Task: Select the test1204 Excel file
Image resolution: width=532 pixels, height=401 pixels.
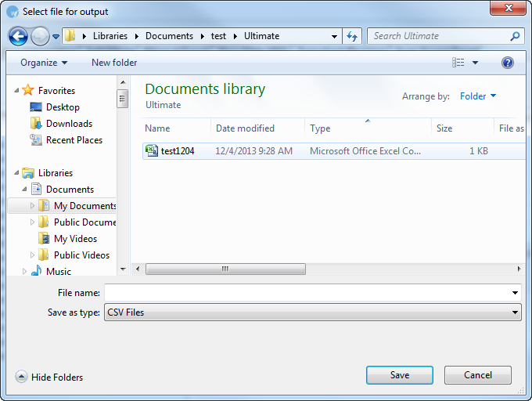Action: click(177, 151)
